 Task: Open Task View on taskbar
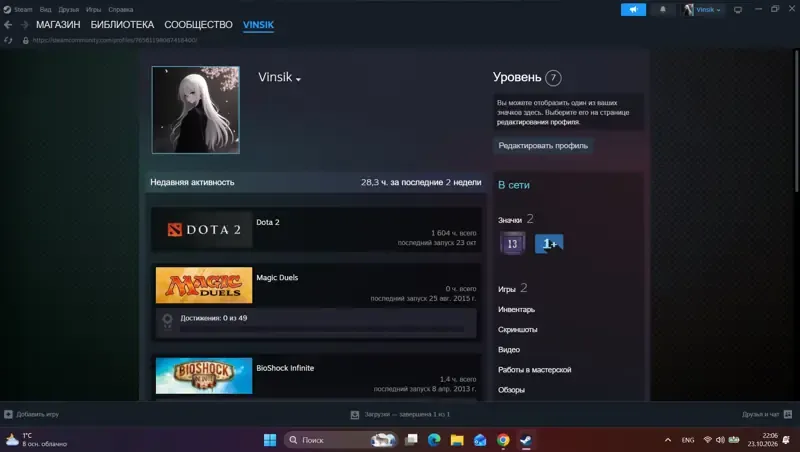411,440
